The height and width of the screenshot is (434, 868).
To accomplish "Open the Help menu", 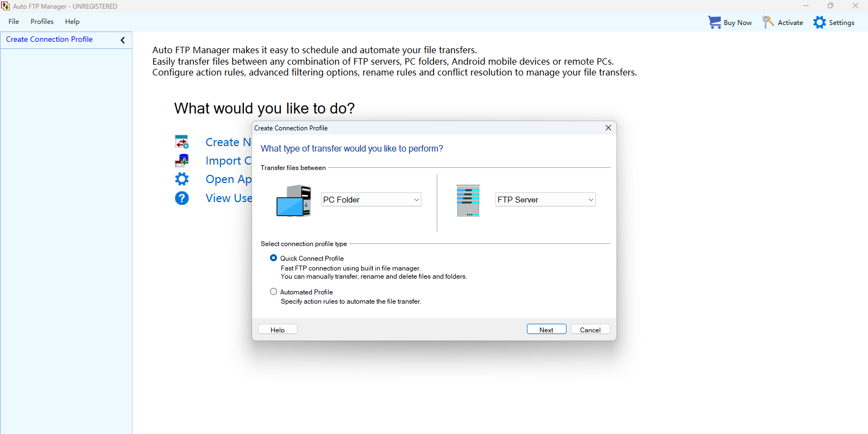I will point(72,22).
